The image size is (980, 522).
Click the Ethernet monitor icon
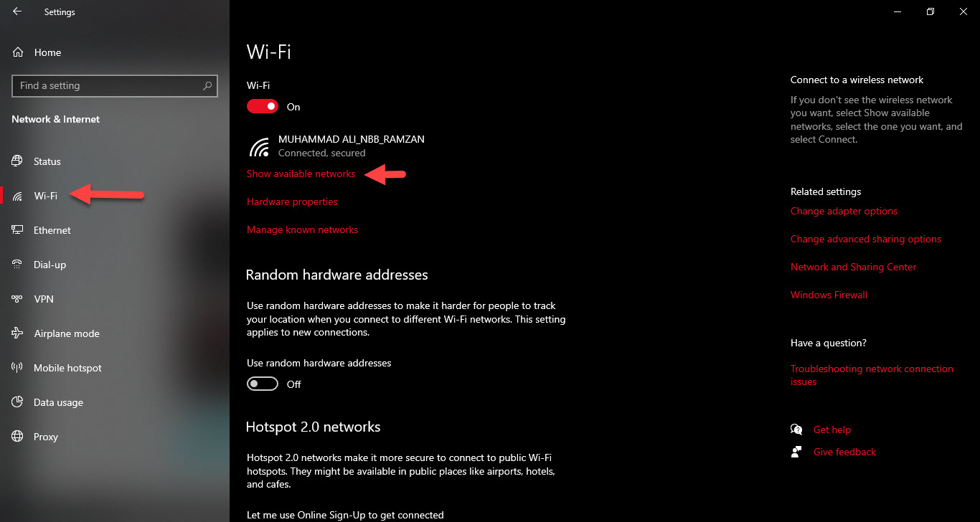coord(18,230)
